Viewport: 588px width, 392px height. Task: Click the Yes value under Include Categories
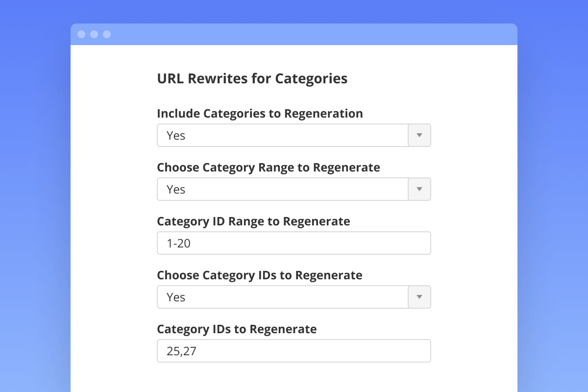[x=176, y=136]
